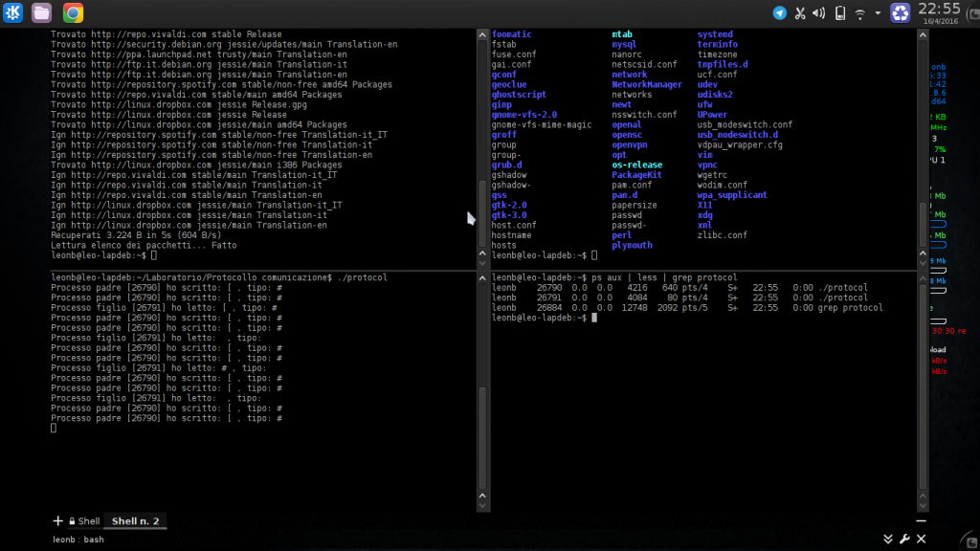The height and width of the screenshot is (551, 980).
Task: Open Yakuake settings with the wrench icon
Action: pyautogui.click(x=904, y=539)
